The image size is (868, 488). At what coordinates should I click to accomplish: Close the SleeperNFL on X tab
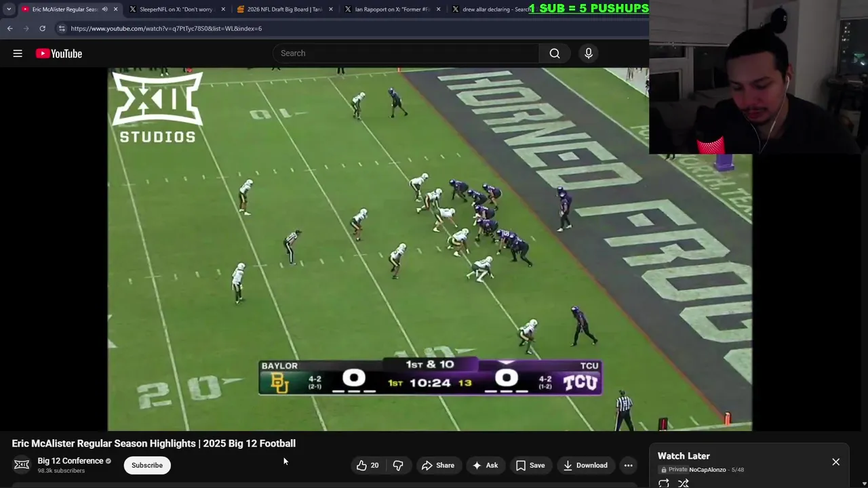tap(223, 9)
